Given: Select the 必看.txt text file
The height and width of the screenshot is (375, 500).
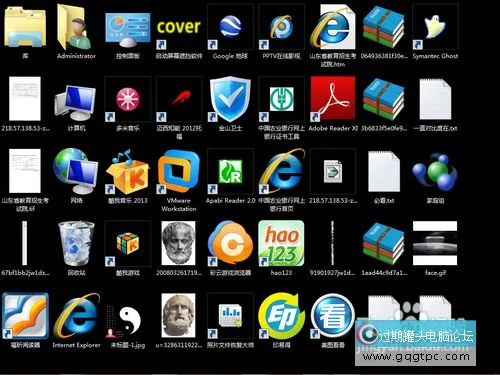Looking at the screenshot, I should [384, 171].
